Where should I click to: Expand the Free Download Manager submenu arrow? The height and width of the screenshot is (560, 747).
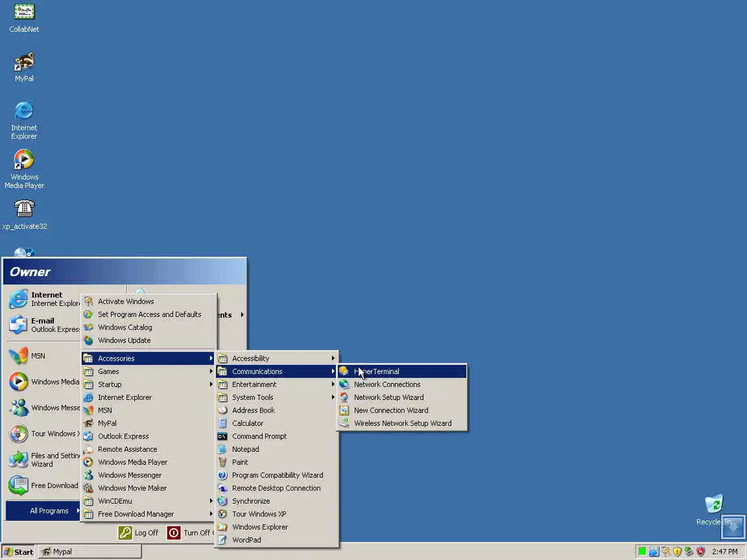click(x=211, y=514)
